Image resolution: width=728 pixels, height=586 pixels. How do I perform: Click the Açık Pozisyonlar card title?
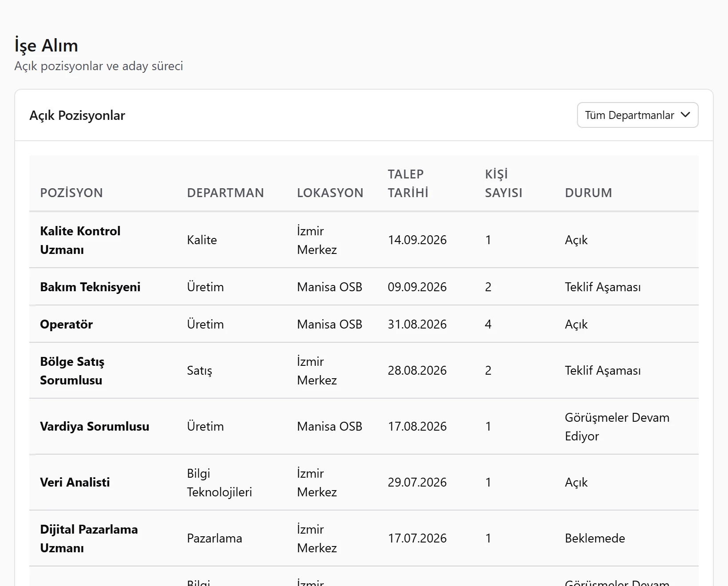coord(77,115)
